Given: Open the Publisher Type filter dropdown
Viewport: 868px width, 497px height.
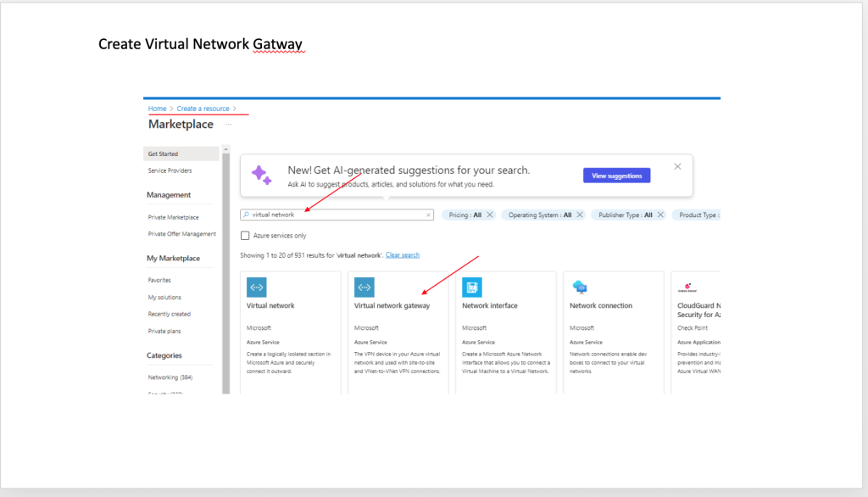Looking at the screenshot, I should coord(625,215).
